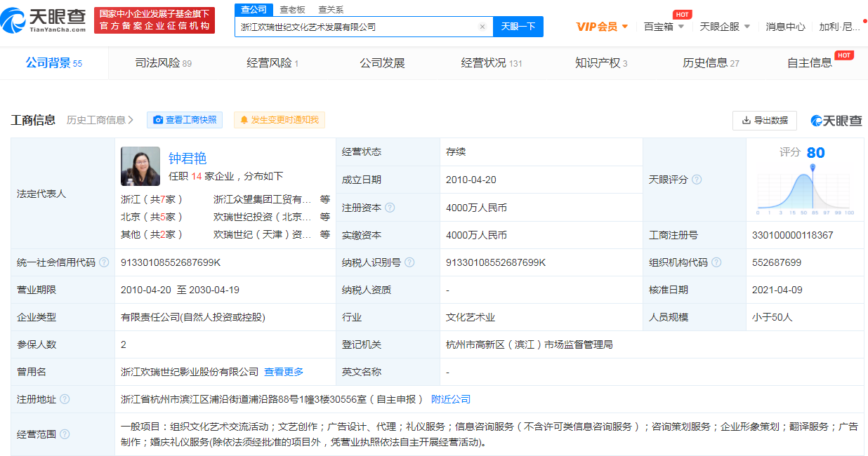Open the 公司背景 tab
Screen dimensions: 868x456
click(54, 63)
